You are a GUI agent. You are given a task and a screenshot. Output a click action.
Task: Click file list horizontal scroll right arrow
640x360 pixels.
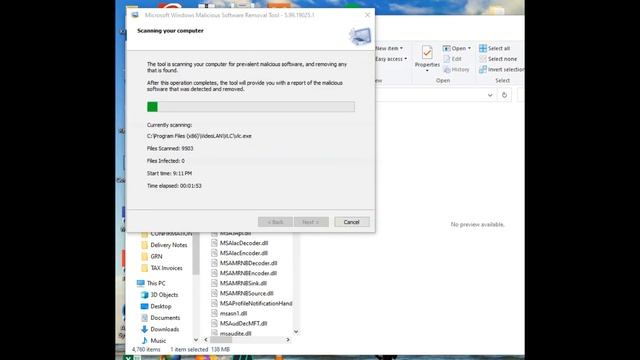tap(288, 340)
